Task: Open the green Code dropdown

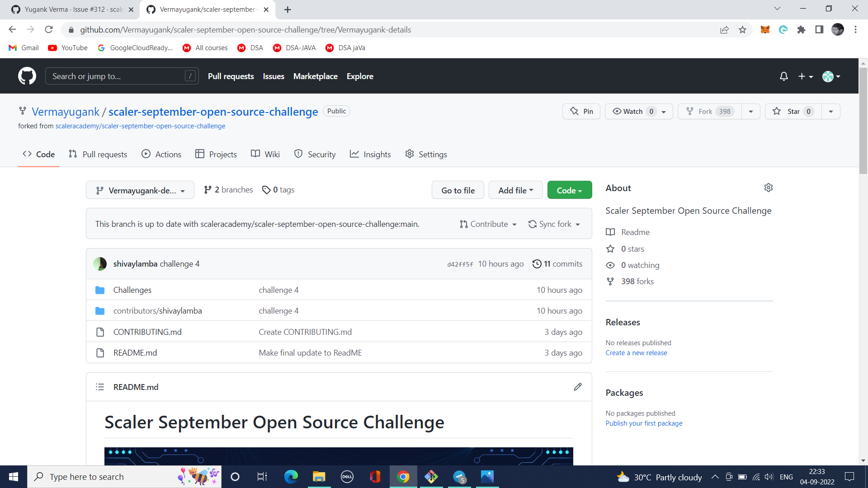Action: [569, 190]
